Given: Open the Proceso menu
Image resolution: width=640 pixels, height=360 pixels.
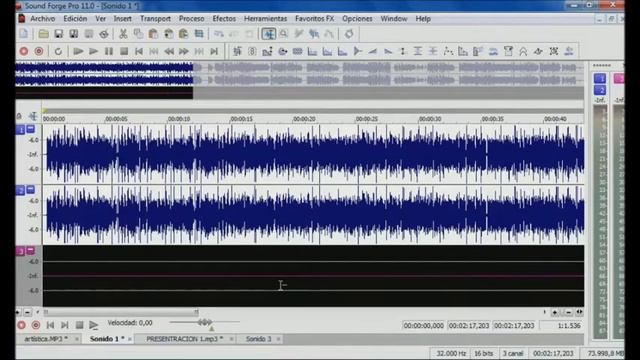Looking at the screenshot, I should (191, 19).
